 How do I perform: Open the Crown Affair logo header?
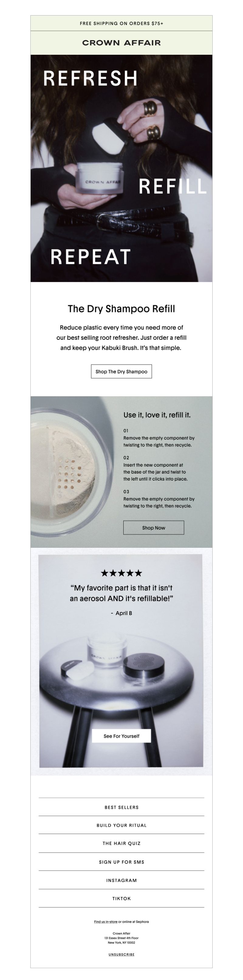tap(122, 43)
